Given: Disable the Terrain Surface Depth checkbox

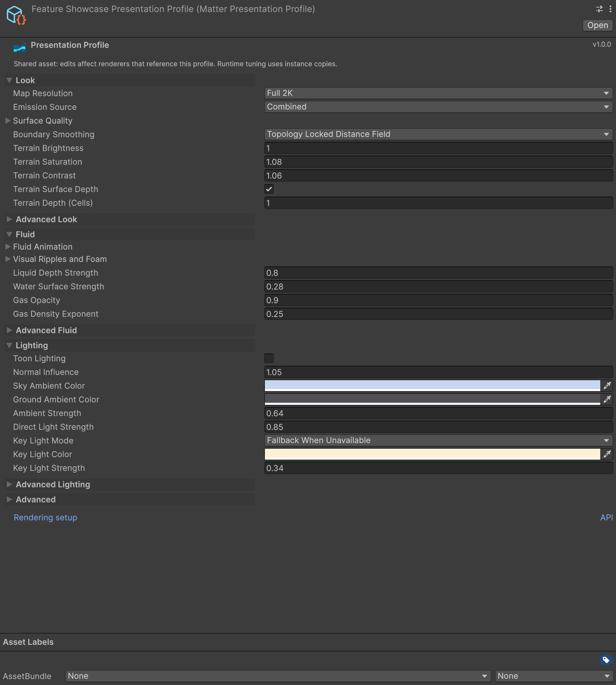Looking at the screenshot, I should click(269, 189).
